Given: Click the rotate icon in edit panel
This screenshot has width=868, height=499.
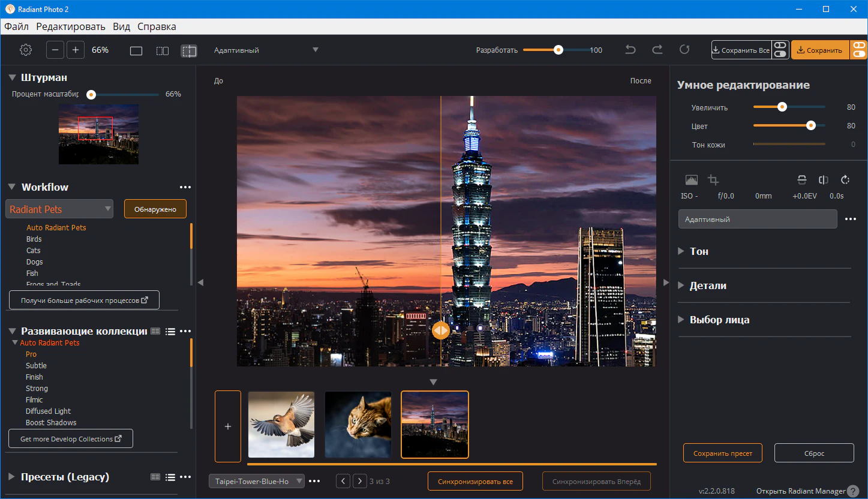Looking at the screenshot, I should (x=846, y=180).
